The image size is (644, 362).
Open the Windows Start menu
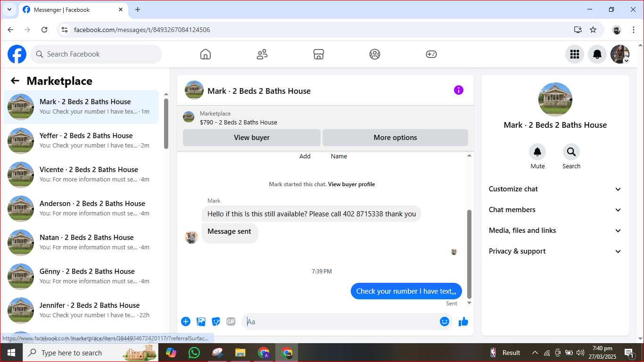pos(11,353)
